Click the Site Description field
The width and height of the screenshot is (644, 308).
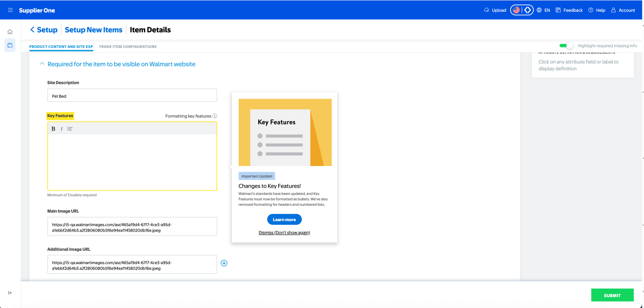[x=132, y=95]
